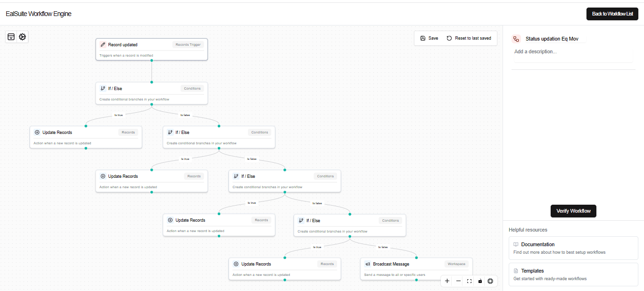Click the Verify Workflow button

(573, 211)
